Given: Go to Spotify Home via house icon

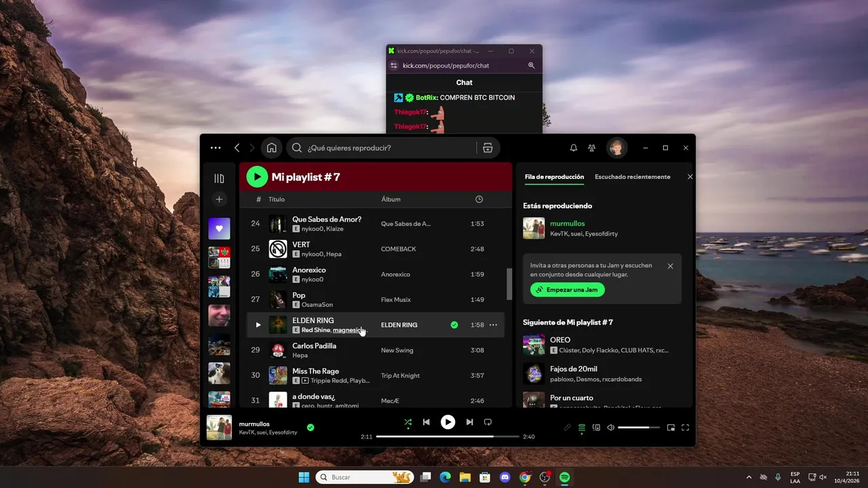Looking at the screenshot, I should click(x=271, y=148).
